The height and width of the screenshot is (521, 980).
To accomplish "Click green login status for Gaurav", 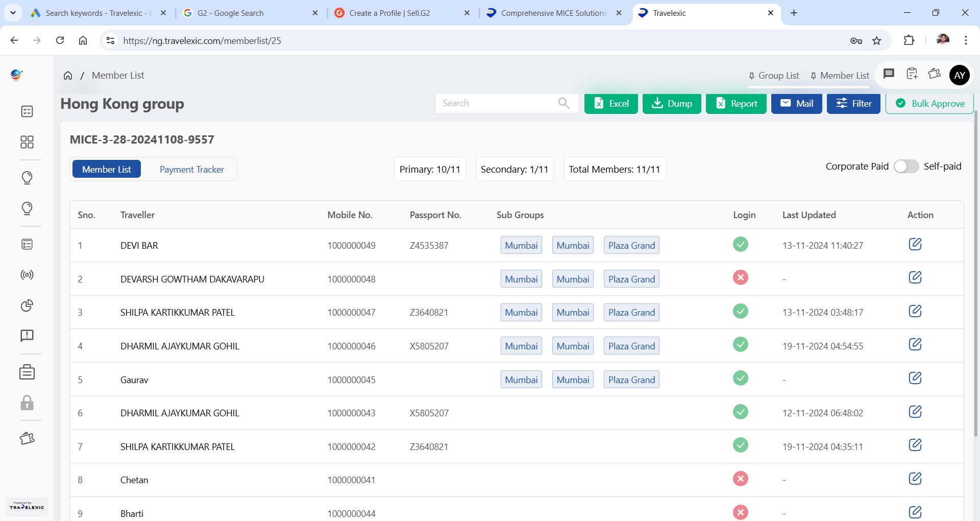I will pyautogui.click(x=740, y=378).
